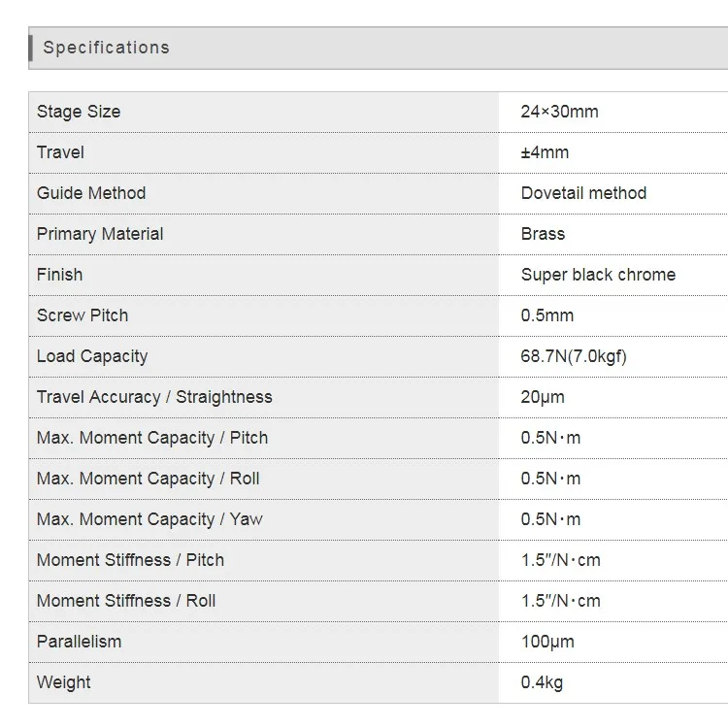
Task: Click the ±4mm travel value
Action: click(545, 152)
